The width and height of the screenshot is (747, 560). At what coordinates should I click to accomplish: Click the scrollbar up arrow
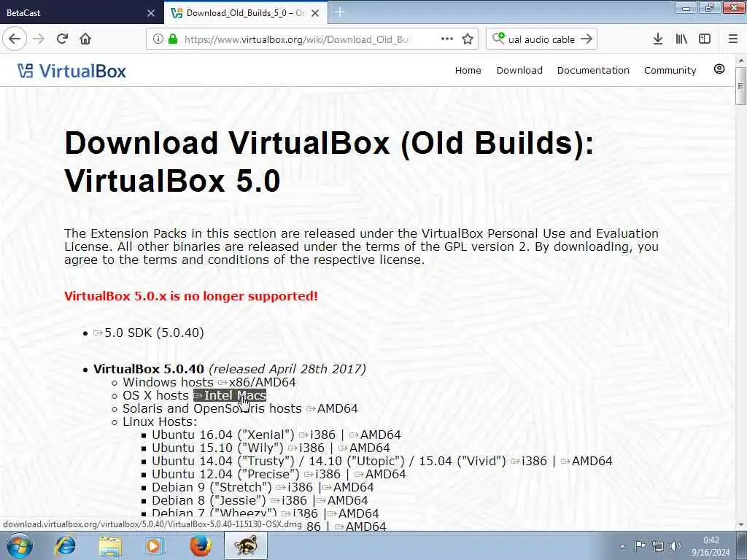(x=741, y=61)
